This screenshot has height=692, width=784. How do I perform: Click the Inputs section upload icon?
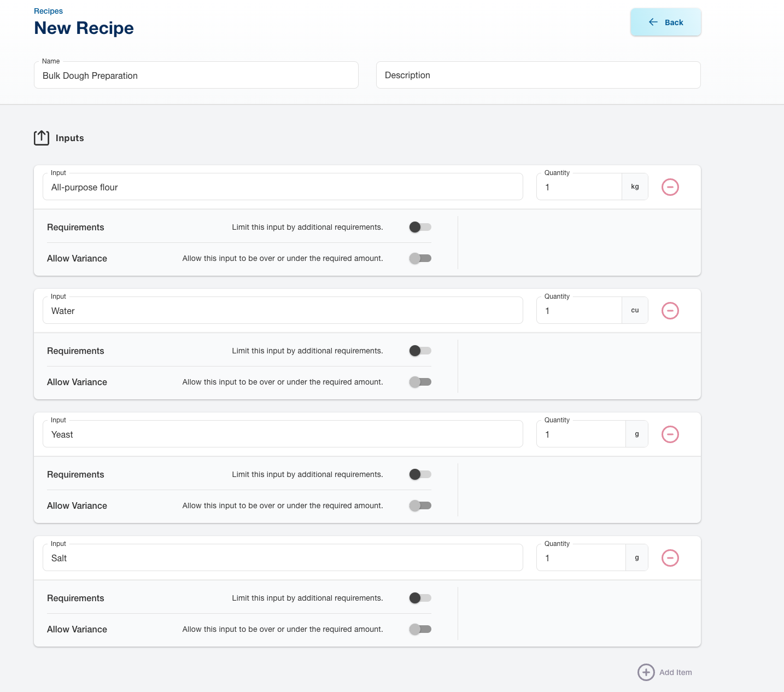(42, 138)
